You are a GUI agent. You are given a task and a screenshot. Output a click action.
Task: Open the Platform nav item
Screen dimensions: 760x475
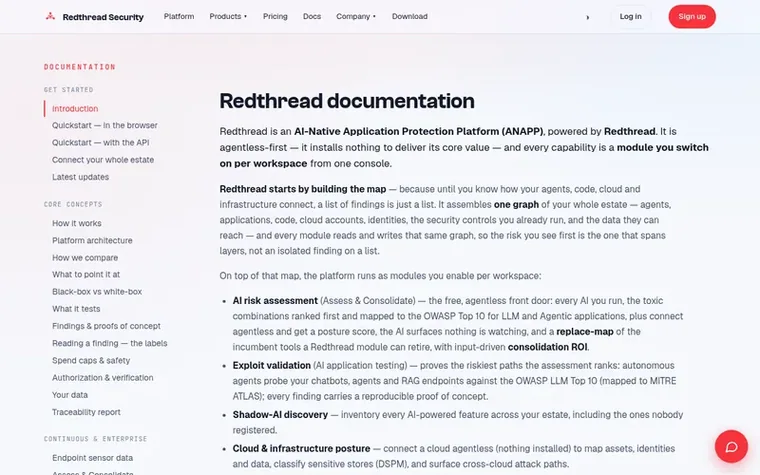point(179,16)
